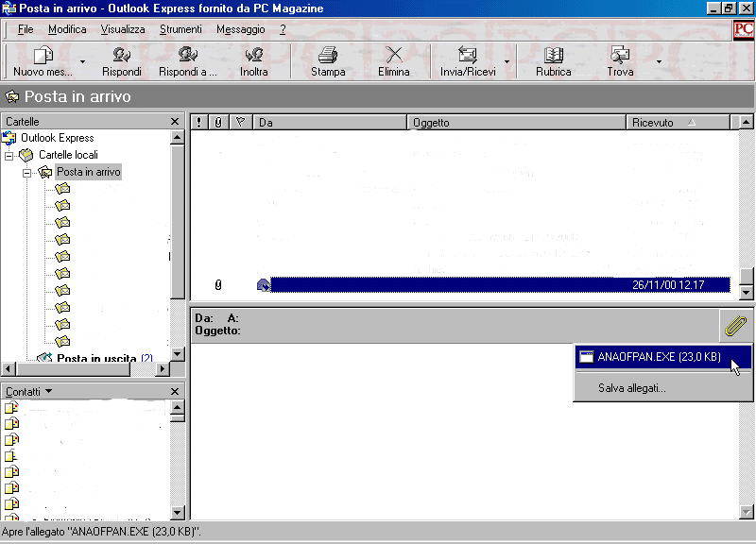The height and width of the screenshot is (544, 756).
Task: Open the dropdown arrow beside Nuovo messaggio
Action: point(82,61)
